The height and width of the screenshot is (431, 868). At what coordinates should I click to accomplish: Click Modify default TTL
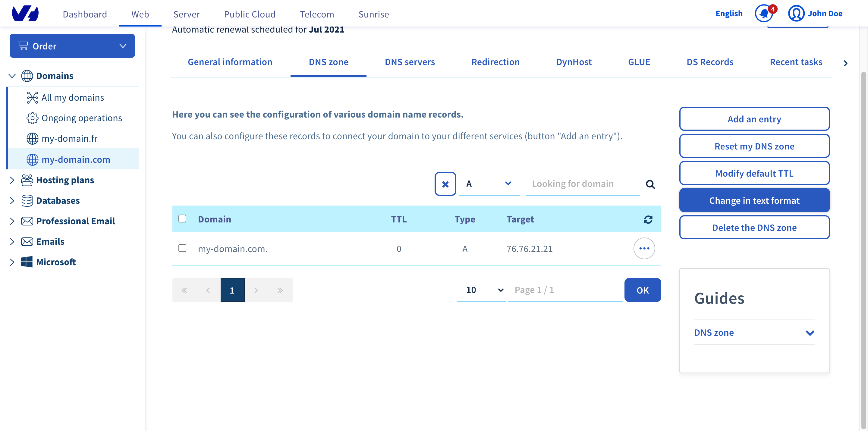pos(754,173)
